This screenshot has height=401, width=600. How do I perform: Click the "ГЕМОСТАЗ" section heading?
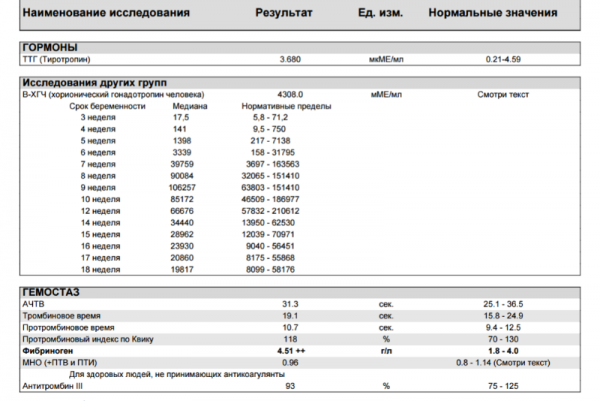(x=56, y=291)
